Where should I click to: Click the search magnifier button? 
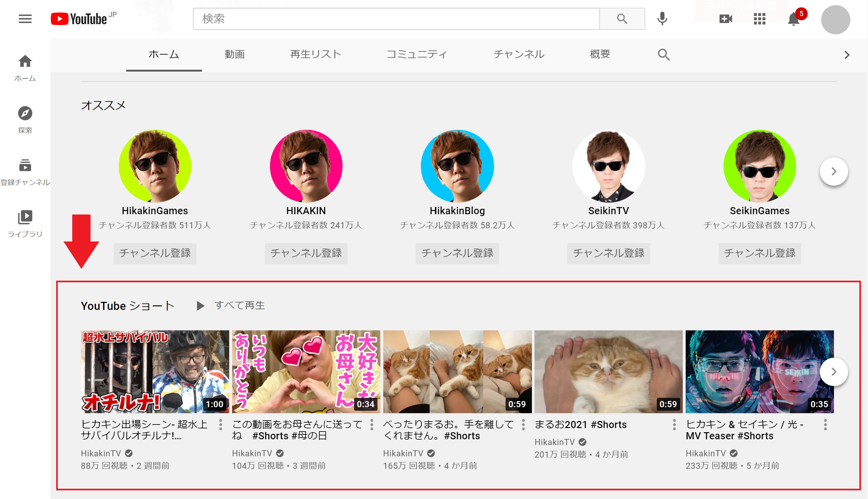tap(622, 19)
